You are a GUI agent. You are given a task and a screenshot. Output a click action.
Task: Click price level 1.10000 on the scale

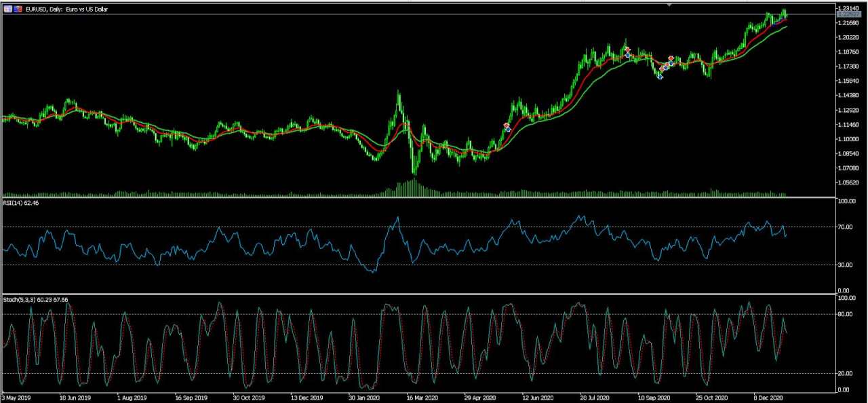pos(848,138)
